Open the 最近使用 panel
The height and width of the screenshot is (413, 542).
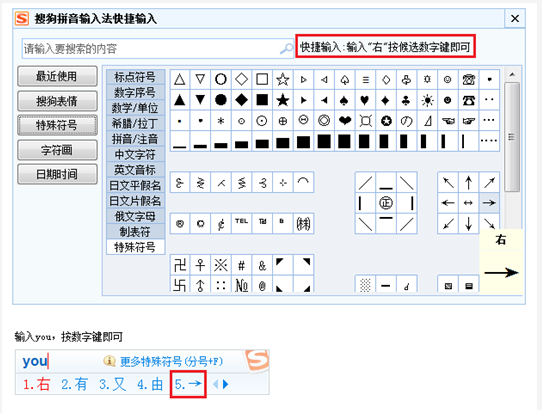(x=57, y=76)
